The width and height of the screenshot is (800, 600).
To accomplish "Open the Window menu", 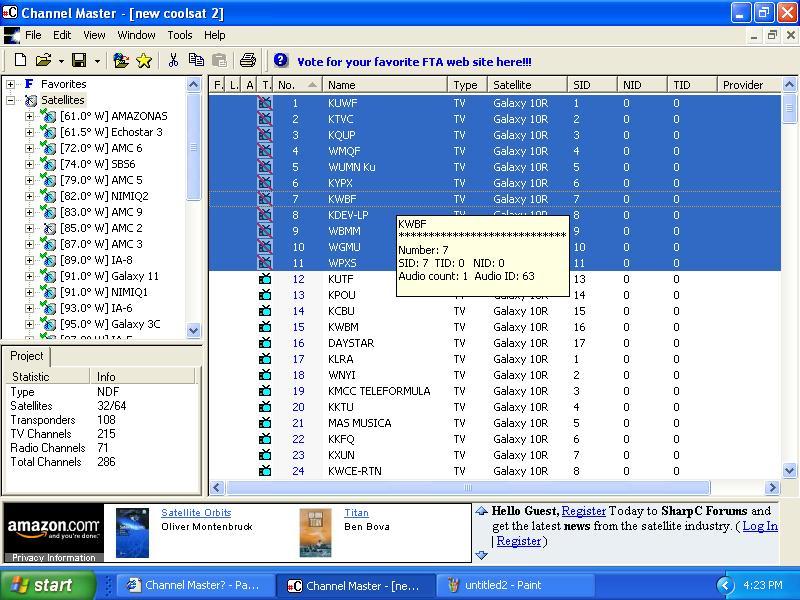I will tap(136, 35).
